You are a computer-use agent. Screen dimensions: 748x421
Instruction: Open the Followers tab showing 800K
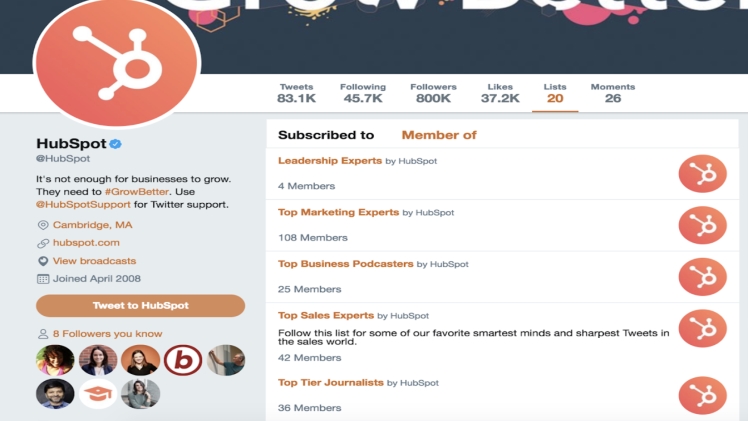433,93
